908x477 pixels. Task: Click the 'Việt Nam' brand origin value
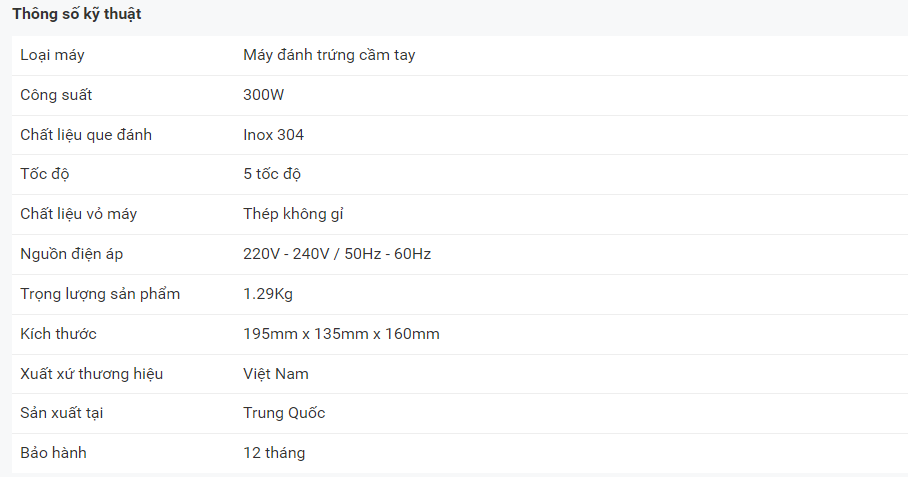click(276, 374)
